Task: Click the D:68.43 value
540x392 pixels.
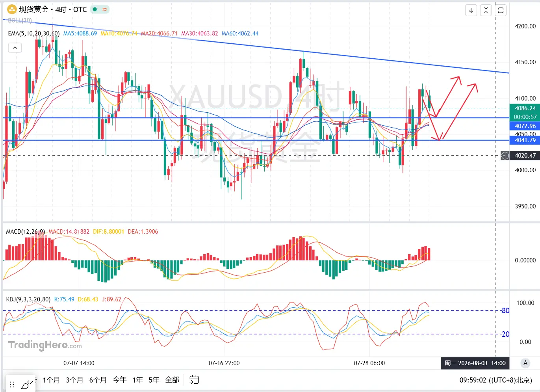Action: click(88, 299)
